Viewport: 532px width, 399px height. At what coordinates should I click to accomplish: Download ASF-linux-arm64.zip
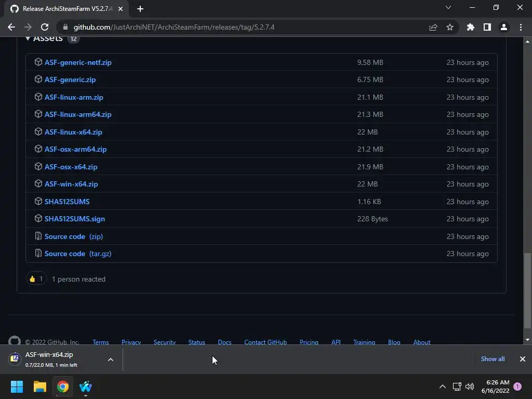coord(78,115)
